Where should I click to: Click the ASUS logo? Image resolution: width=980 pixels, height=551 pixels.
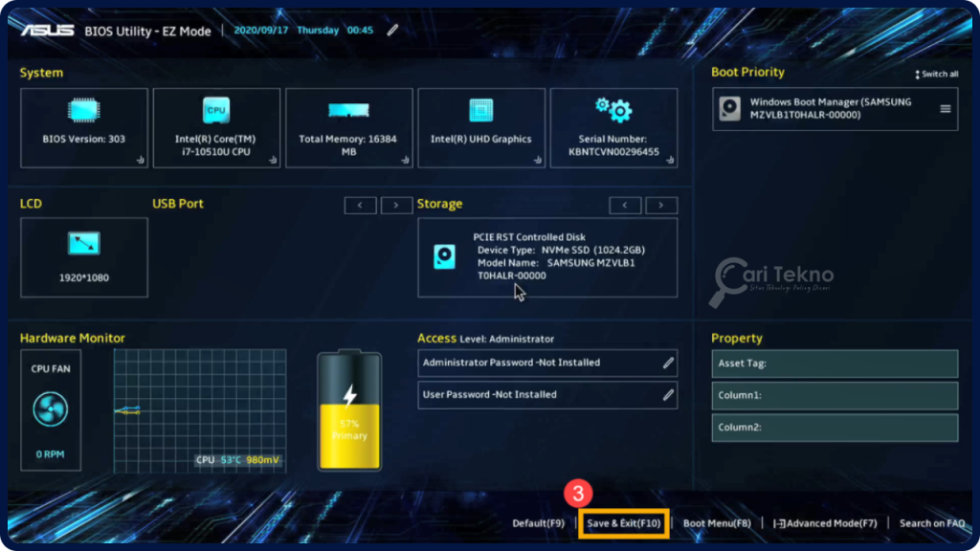click(x=48, y=31)
